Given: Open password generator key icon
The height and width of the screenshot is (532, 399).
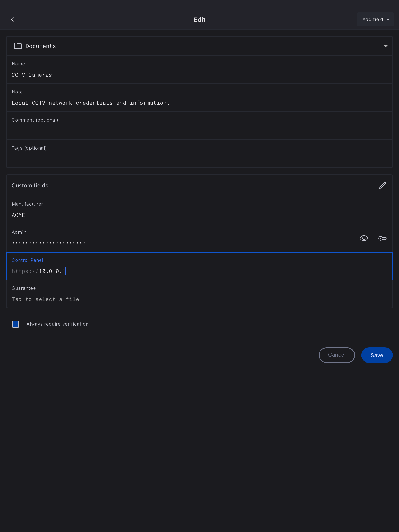Looking at the screenshot, I should point(382,238).
